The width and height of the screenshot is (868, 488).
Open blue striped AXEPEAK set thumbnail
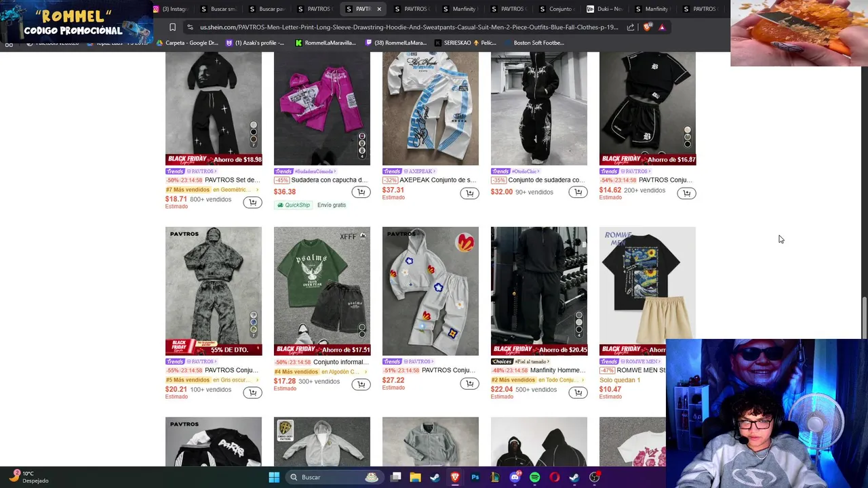click(431, 108)
